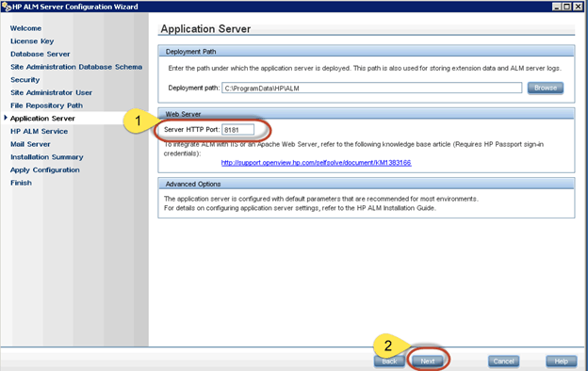
Task: Open the wizard Help
Action: pyautogui.click(x=561, y=362)
